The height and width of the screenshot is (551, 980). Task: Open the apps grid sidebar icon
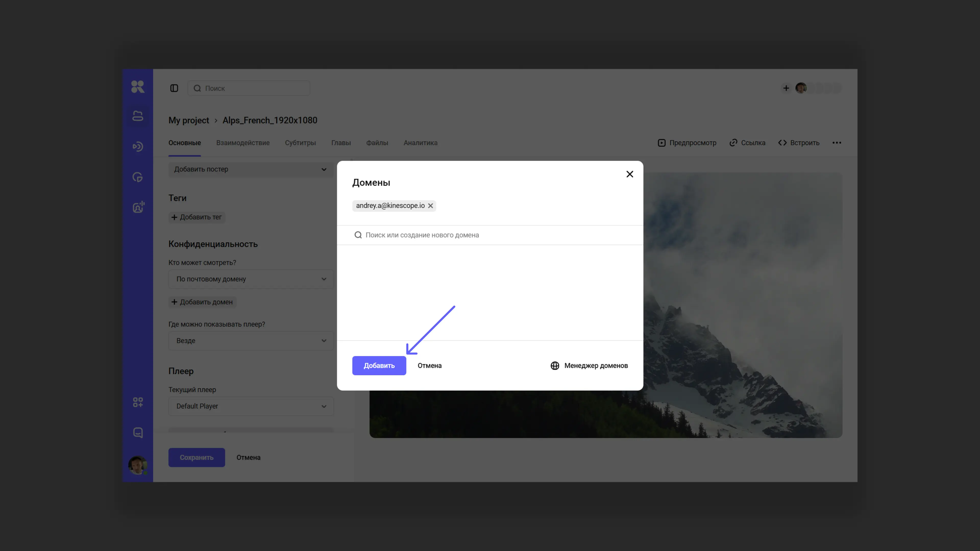click(137, 402)
